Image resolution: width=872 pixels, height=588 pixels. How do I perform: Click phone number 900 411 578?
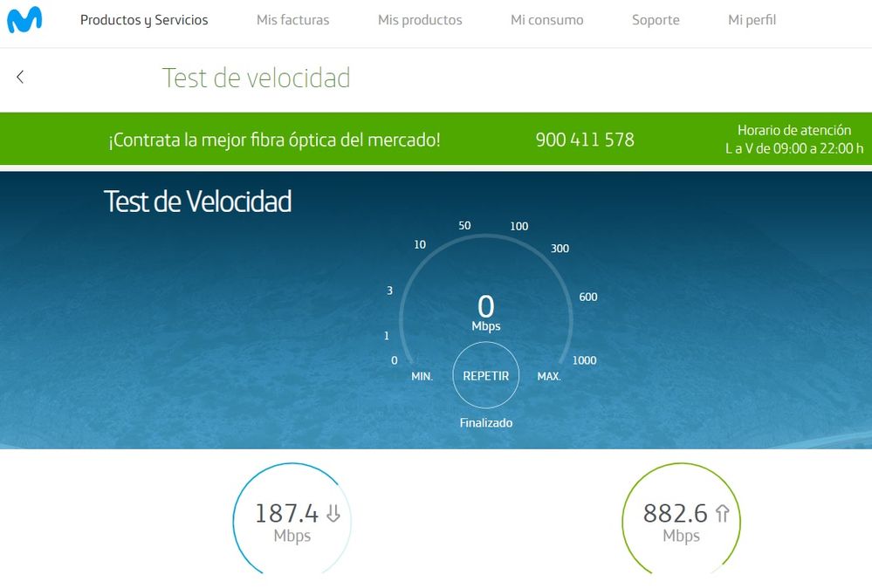(585, 139)
